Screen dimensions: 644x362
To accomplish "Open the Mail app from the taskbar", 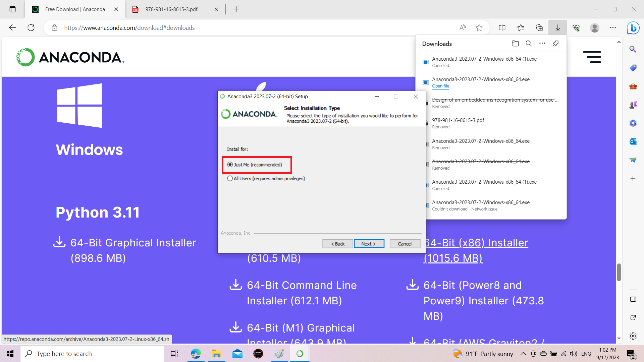I will click(x=237, y=354).
